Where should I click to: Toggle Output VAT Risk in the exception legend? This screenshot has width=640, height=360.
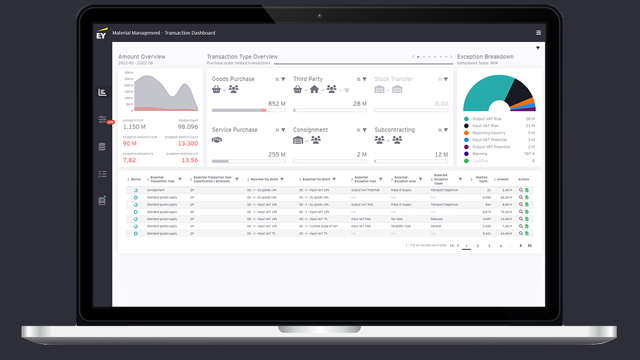(487, 119)
